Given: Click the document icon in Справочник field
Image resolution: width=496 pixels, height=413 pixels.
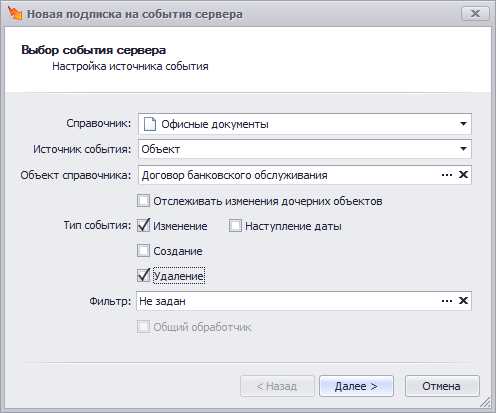Looking at the screenshot, I should click(150, 124).
